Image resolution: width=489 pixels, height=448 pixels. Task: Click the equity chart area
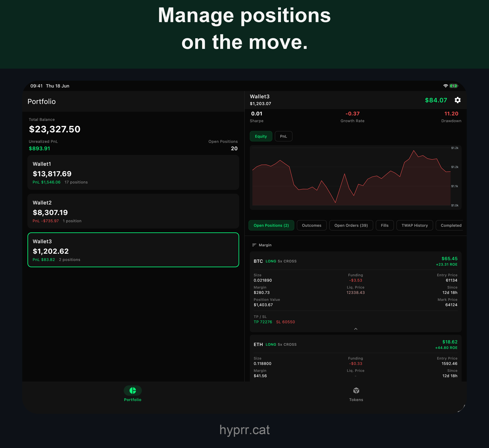tap(355, 177)
